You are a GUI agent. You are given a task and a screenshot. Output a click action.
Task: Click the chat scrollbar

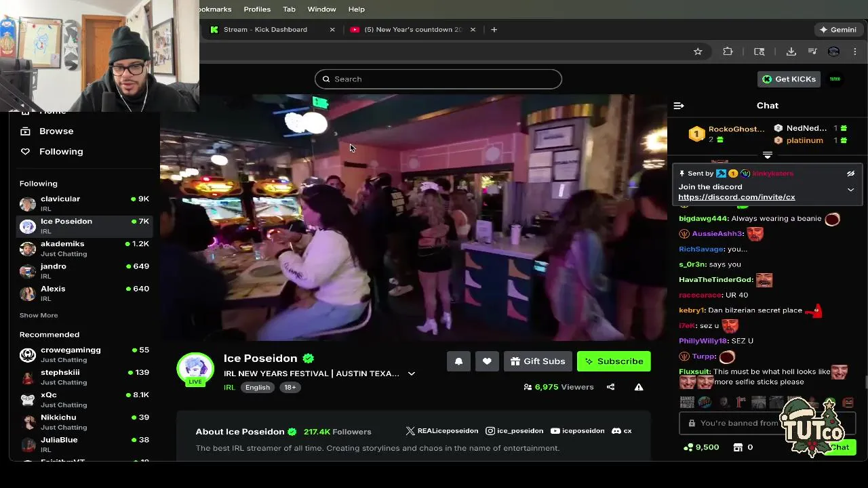865,383
